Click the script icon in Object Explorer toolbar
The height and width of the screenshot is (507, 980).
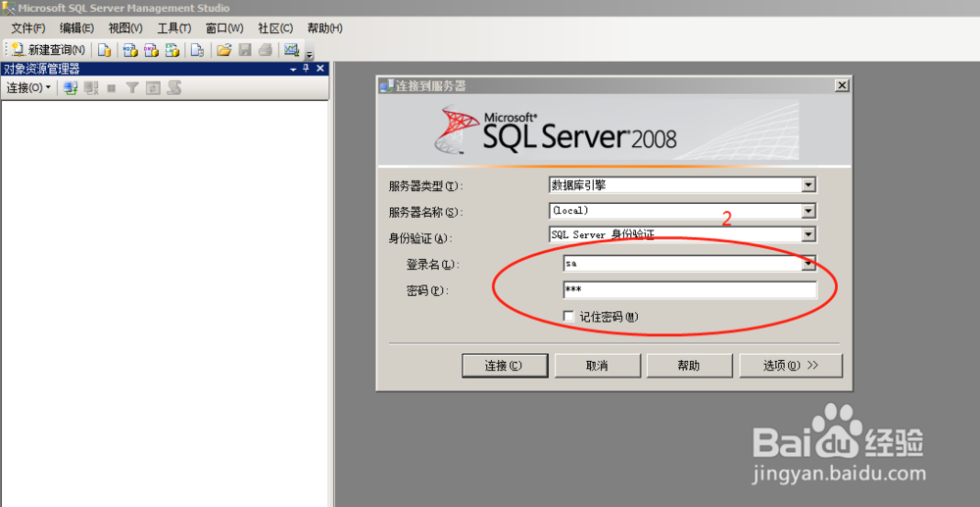(174, 88)
